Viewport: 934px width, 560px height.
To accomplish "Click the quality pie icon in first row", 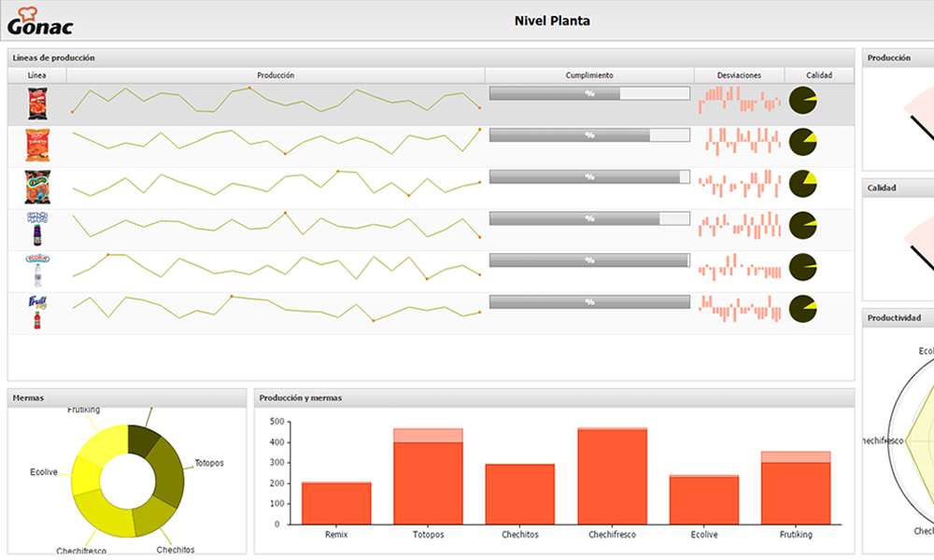I will coord(802,100).
